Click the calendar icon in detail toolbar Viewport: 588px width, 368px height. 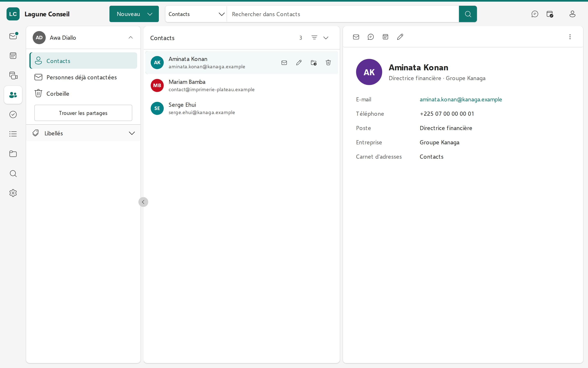(x=385, y=37)
